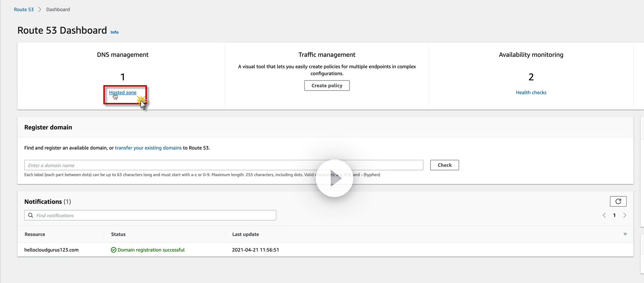Click the refresh notifications icon button
The height and width of the screenshot is (283, 644).
pyautogui.click(x=618, y=201)
